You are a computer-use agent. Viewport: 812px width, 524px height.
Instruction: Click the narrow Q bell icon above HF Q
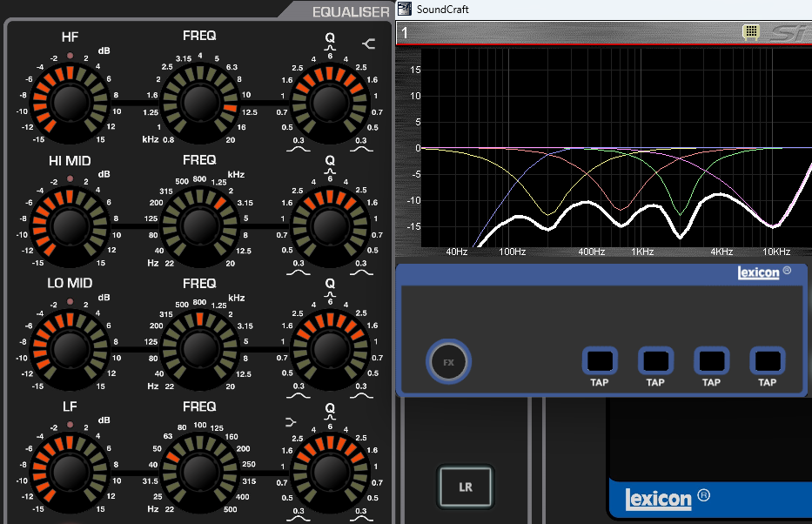pos(330,48)
